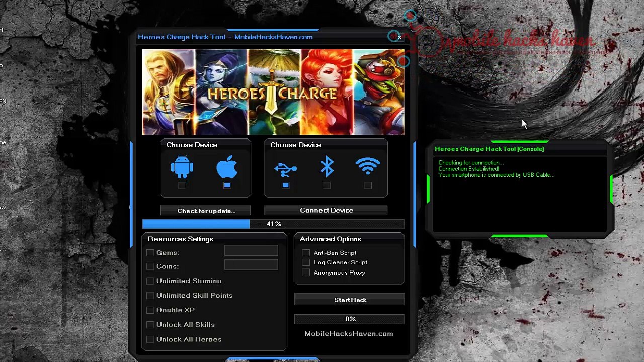Click the Hack Tool window title text

click(225, 37)
